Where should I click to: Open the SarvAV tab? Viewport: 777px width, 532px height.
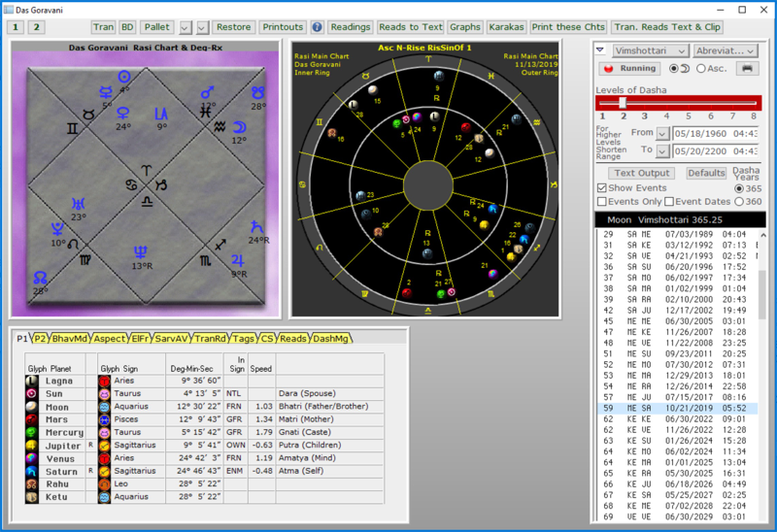171,338
